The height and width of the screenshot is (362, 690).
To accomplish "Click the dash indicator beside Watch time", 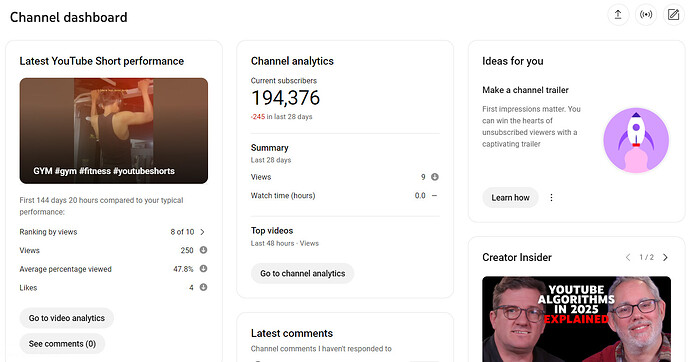I will pos(434,195).
